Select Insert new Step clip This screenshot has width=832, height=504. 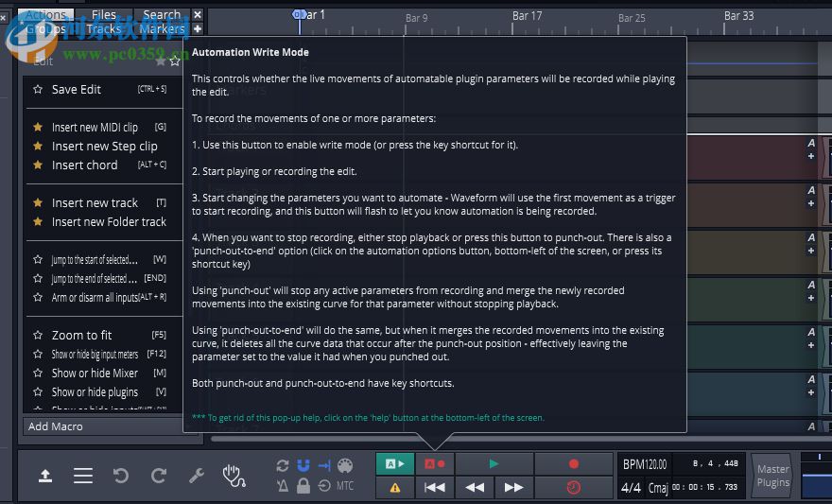tap(103, 146)
